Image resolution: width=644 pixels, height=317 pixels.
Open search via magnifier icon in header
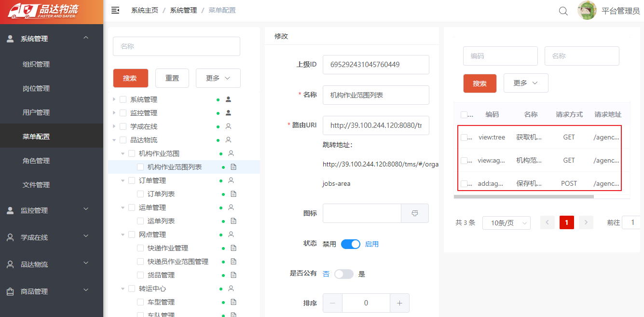[x=563, y=11]
